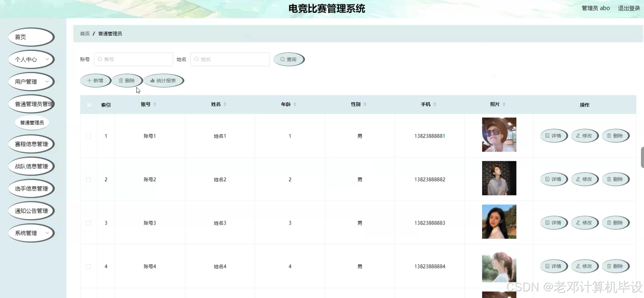Click the search icon in 姓名 field
This screenshot has width=644, height=298.
tap(196, 59)
